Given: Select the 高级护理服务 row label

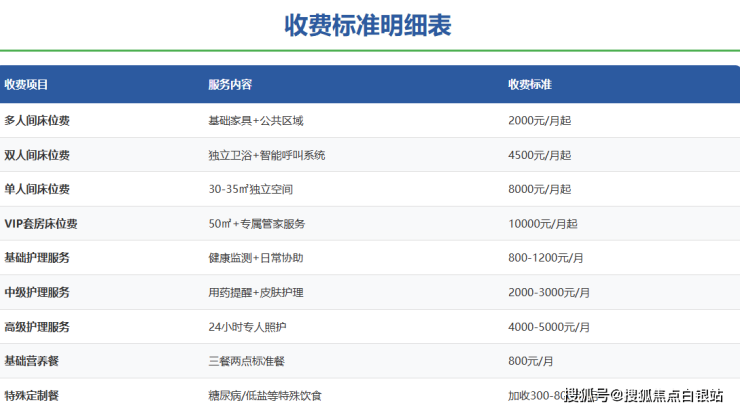Looking at the screenshot, I should click(x=37, y=327).
